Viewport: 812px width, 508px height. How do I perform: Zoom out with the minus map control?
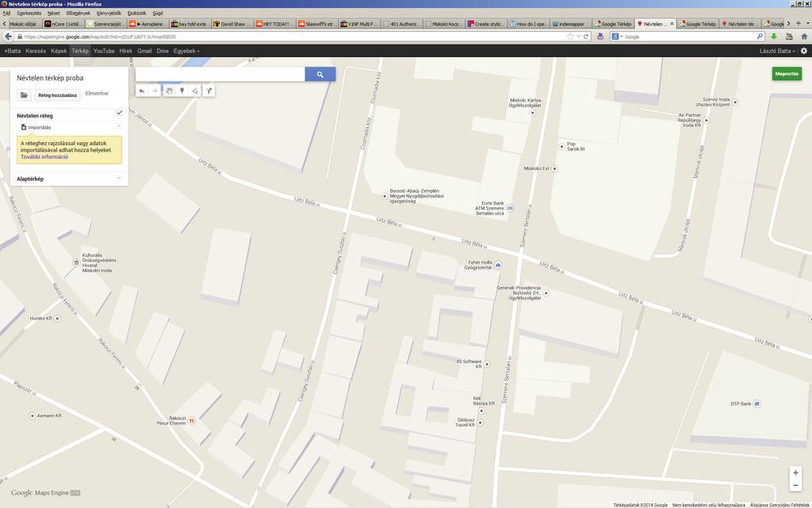point(795,485)
